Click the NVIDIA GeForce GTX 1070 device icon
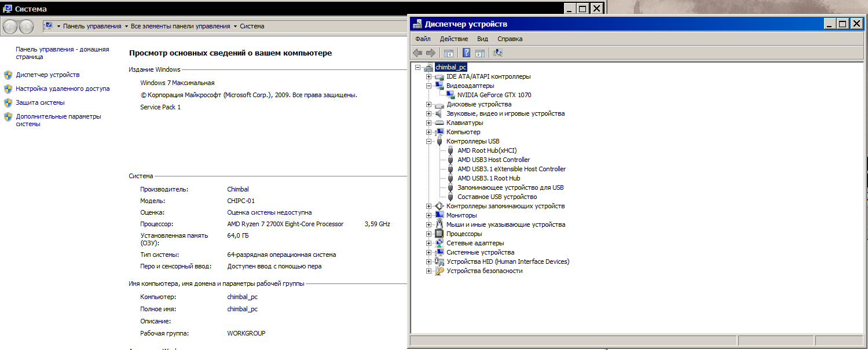The height and width of the screenshot is (350, 868). (x=450, y=95)
